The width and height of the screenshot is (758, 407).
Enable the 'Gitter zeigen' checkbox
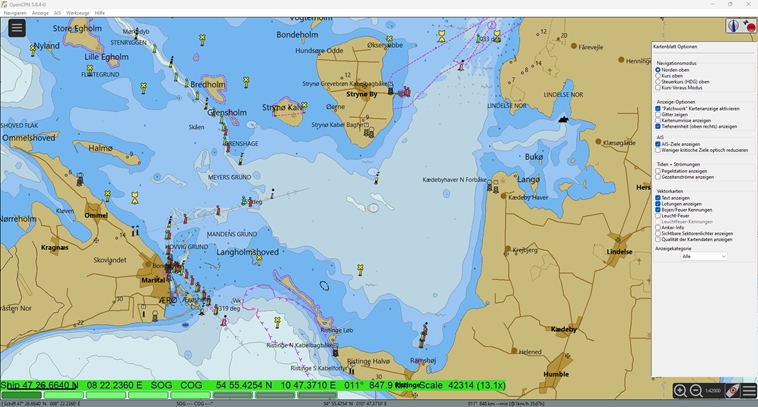[x=658, y=115]
